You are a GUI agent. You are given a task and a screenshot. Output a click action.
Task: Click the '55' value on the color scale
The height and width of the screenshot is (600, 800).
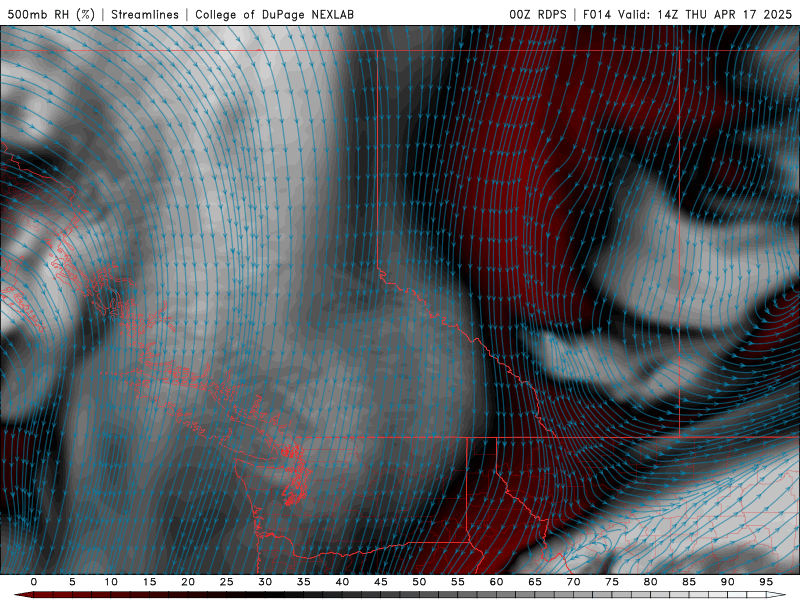click(458, 582)
